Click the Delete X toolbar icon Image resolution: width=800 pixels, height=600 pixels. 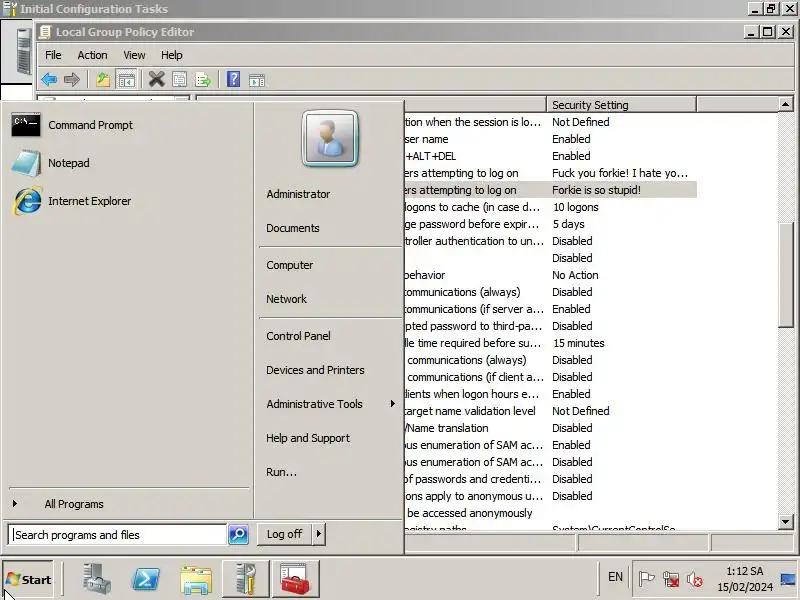coord(157,80)
